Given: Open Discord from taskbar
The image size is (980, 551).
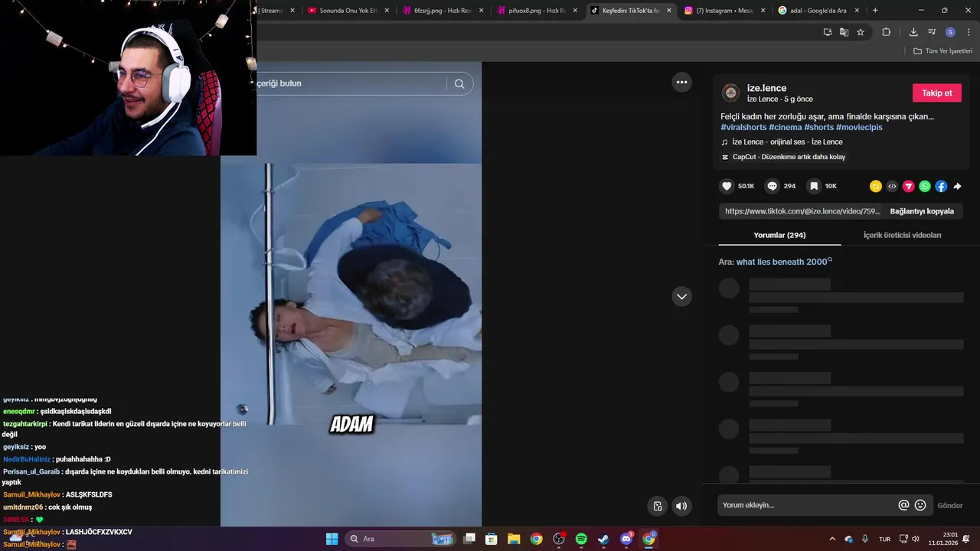Looking at the screenshot, I should pyautogui.click(x=626, y=539).
